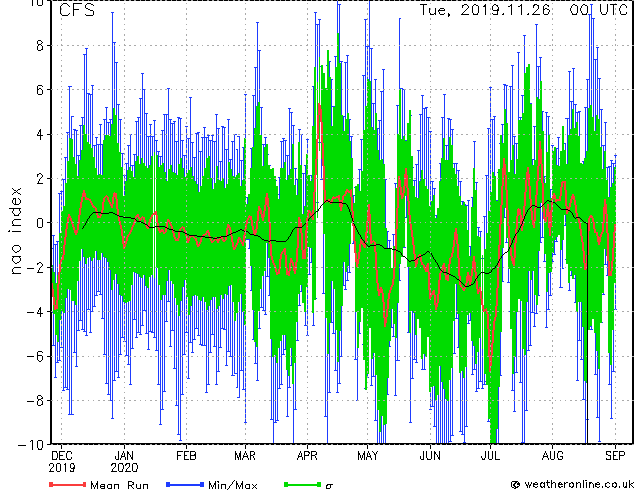Viewport: 634px width, 490px height.
Task: Click the nao index axis title
Action: point(15,231)
